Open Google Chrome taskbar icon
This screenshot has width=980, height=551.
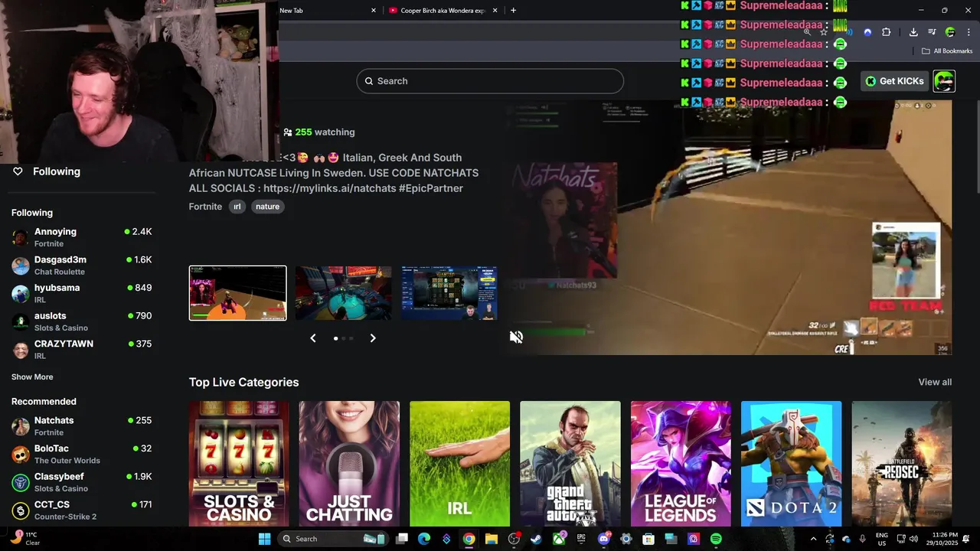pyautogui.click(x=469, y=539)
